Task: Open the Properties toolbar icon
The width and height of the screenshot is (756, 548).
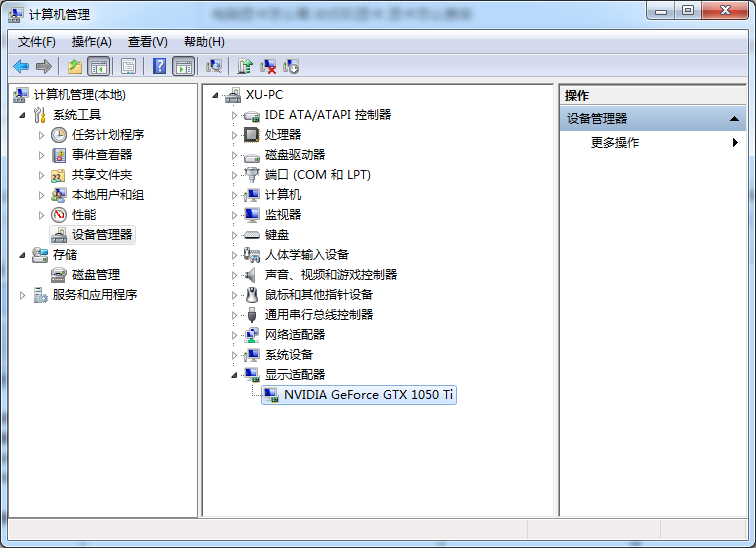Action: click(128, 66)
